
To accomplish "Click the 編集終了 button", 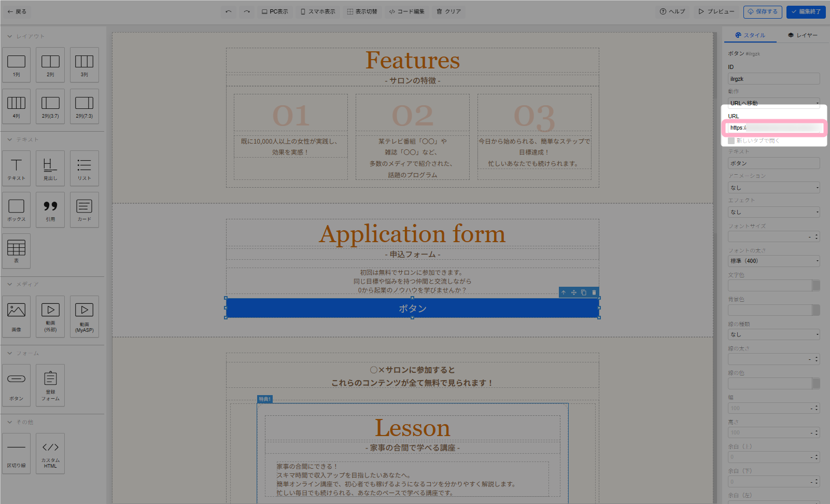I will coord(806,11).
